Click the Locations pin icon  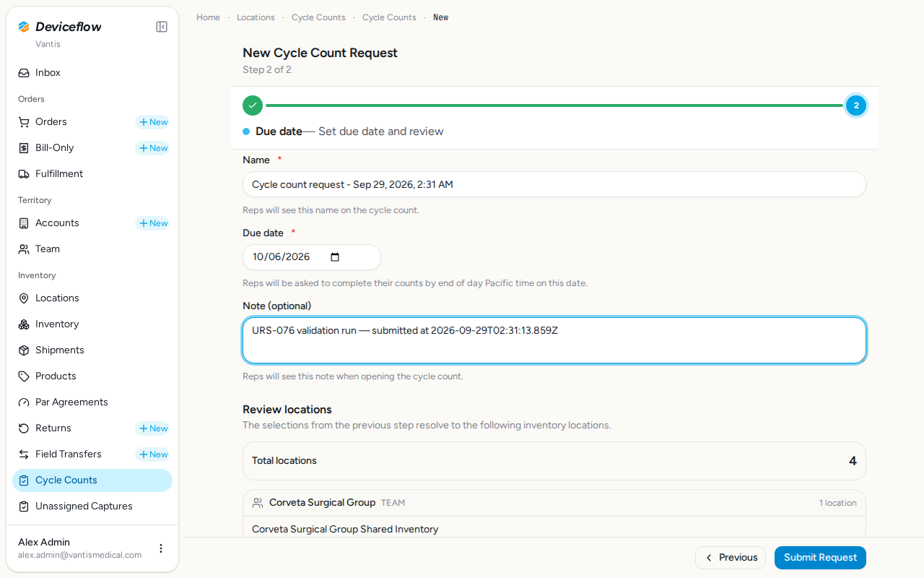[24, 298]
